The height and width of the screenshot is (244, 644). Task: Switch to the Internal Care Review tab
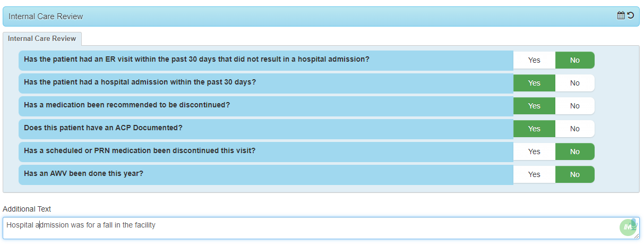point(42,39)
